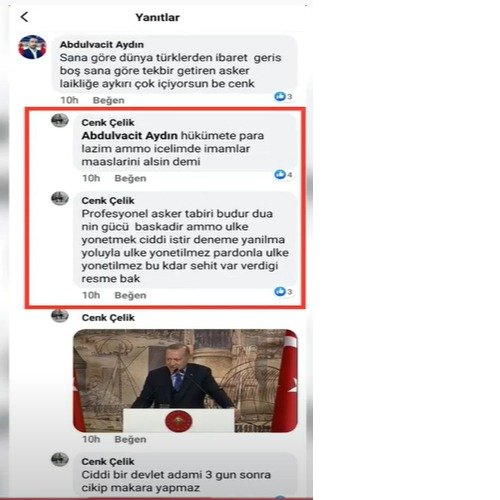
Task: Like Abdulvacit Aydın's comment with Beğen
Action: click(109, 100)
